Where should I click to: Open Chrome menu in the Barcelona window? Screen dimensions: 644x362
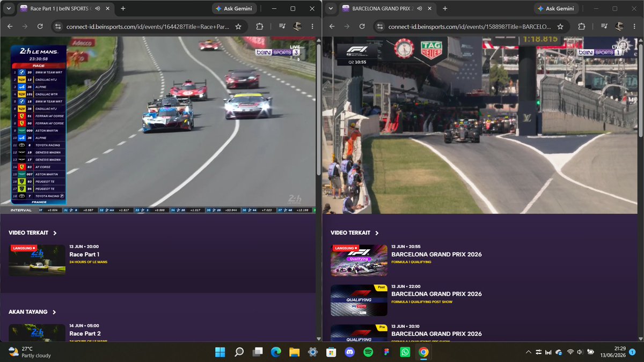[634, 26]
